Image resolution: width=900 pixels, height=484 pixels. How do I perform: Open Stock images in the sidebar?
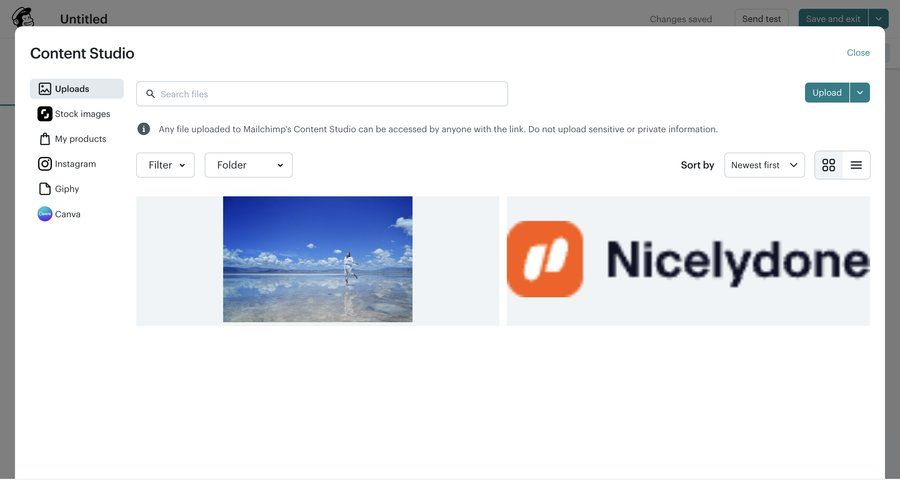(x=76, y=114)
